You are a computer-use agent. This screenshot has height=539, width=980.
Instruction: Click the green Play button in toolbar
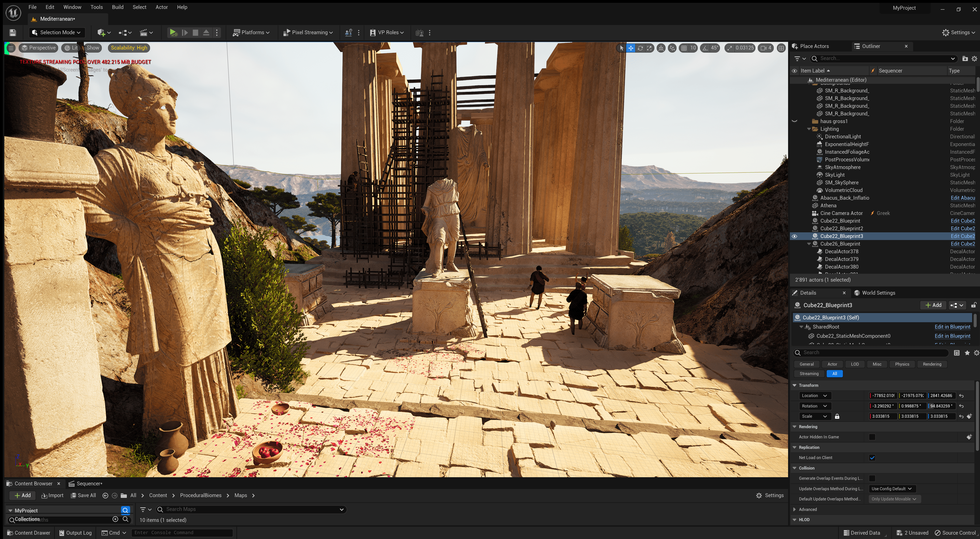coord(173,33)
